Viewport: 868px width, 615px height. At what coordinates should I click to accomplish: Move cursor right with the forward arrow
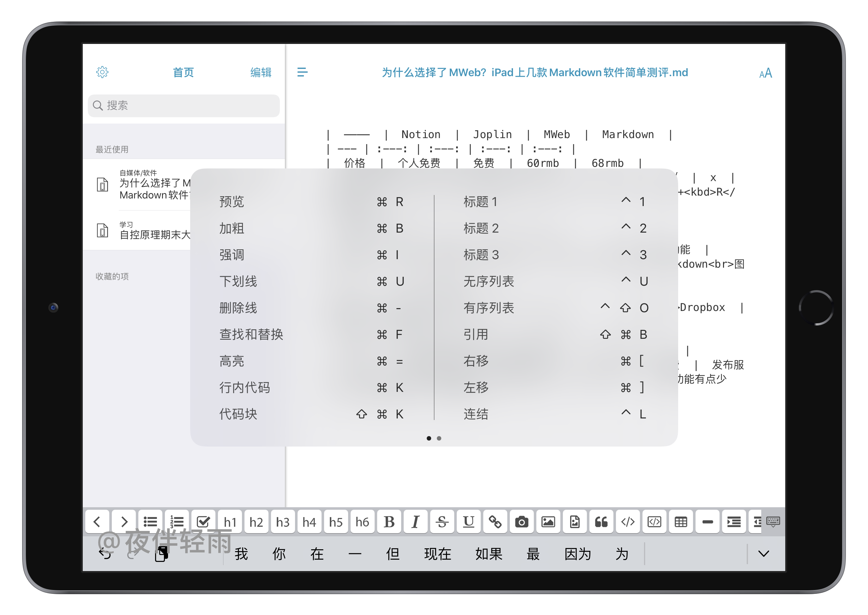point(124,521)
